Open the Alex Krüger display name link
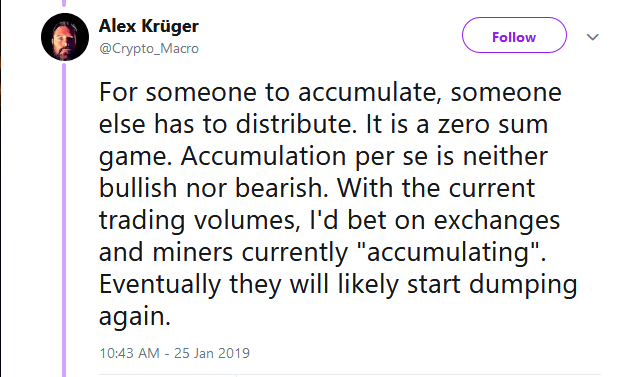 149,27
